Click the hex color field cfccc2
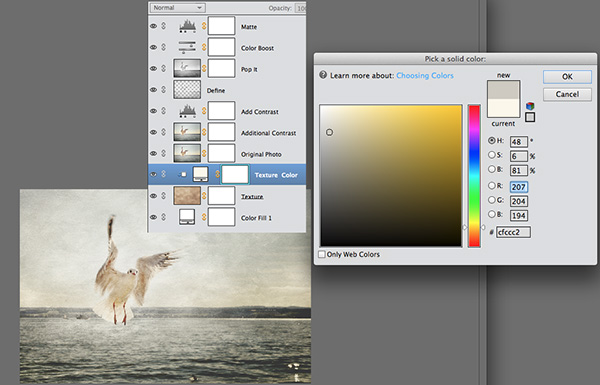 513,232
